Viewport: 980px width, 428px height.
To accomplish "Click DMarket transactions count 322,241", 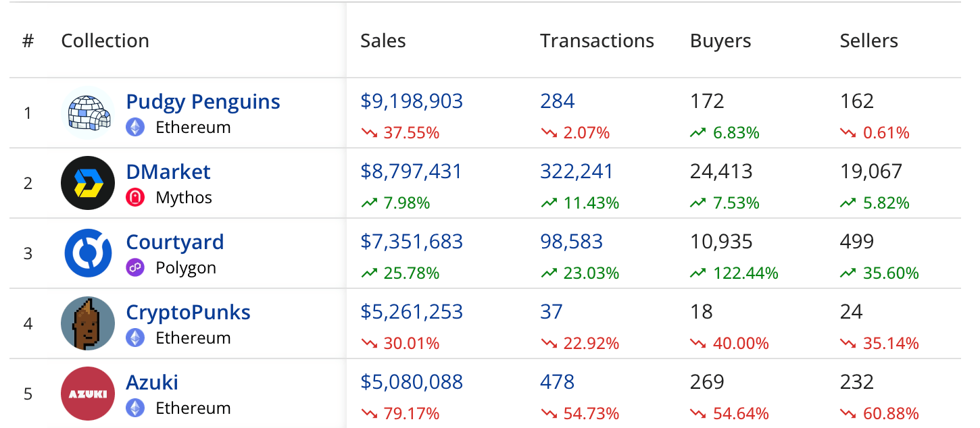I will point(577,172).
